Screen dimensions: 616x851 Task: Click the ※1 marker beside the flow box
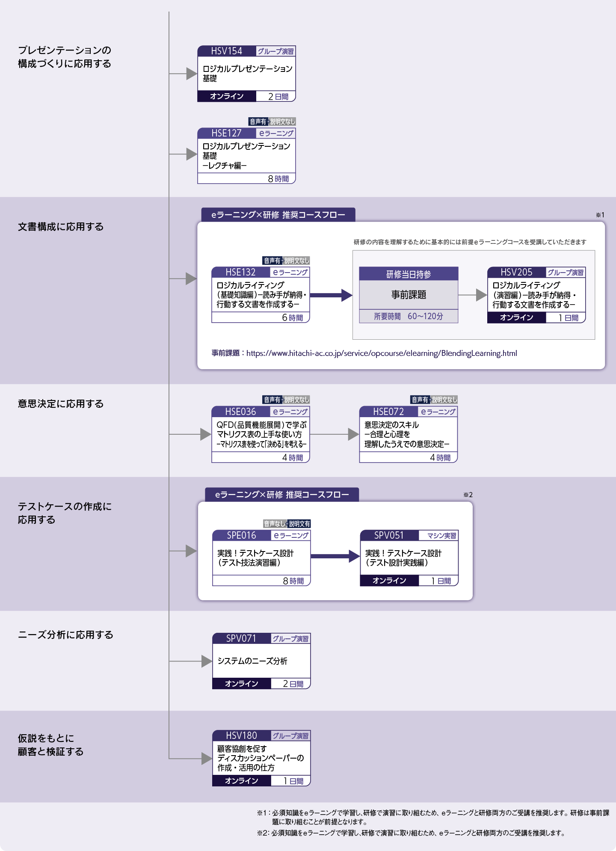click(x=600, y=215)
